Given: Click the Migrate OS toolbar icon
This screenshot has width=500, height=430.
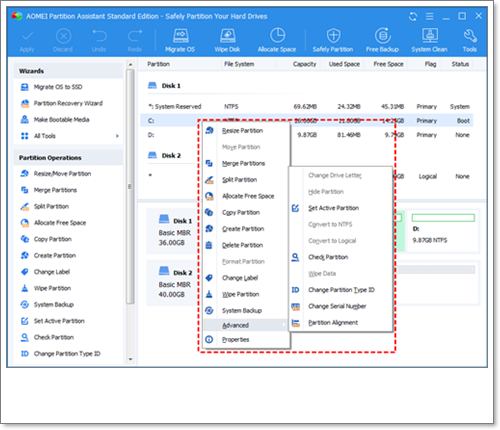Looking at the screenshot, I should (x=180, y=40).
